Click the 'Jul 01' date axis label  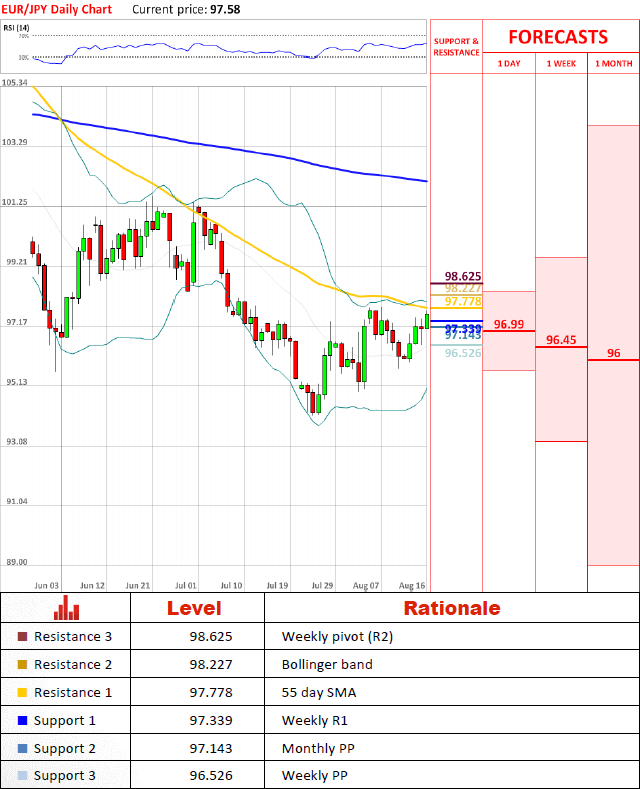click(x=186, y=585)
